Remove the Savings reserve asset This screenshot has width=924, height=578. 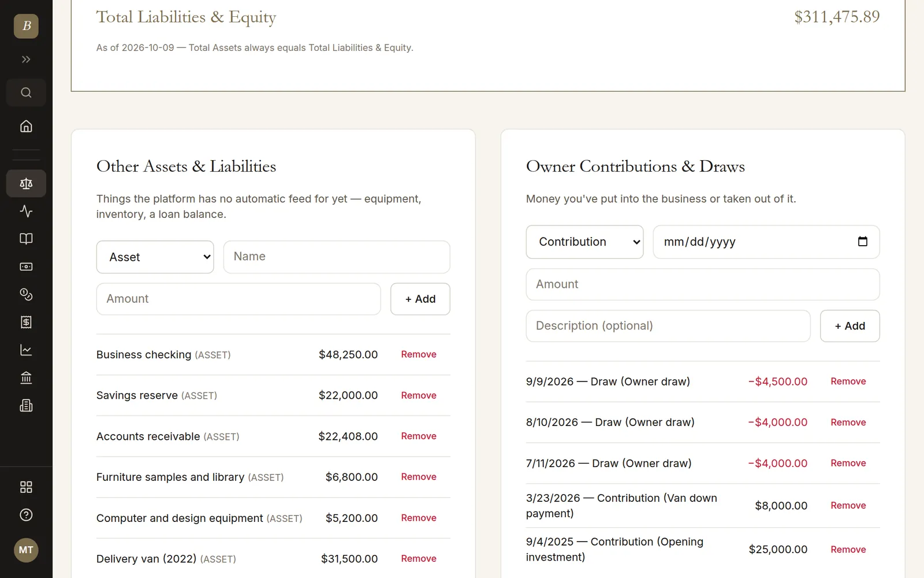419,395
